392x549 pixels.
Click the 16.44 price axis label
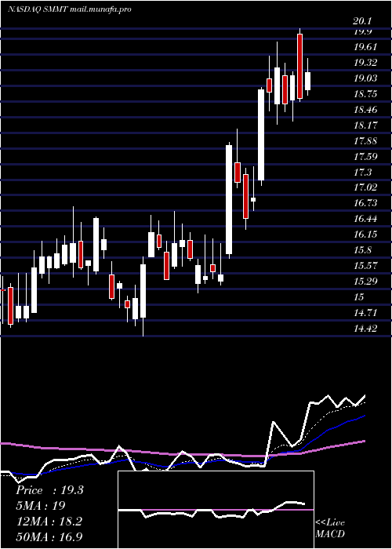[365, 219]
